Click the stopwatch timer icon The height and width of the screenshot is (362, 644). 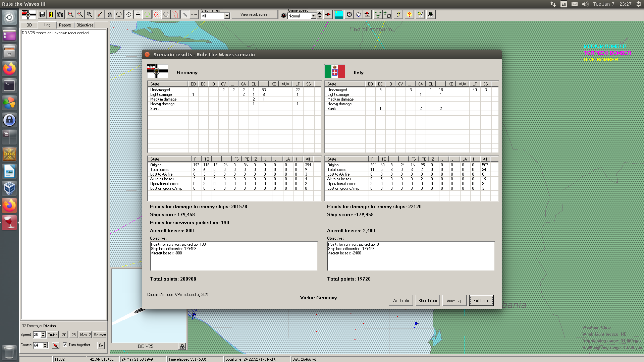click(x=349, y=14)
